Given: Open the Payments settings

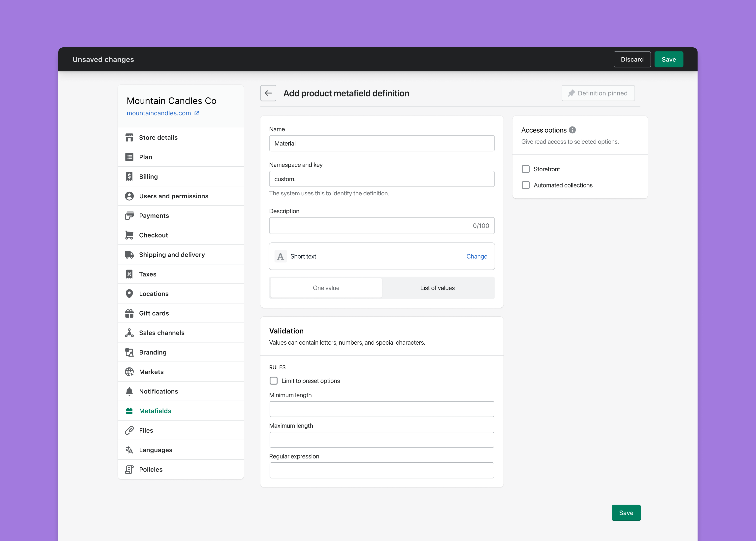Looking at the screenshot, I should pos(181,215).
